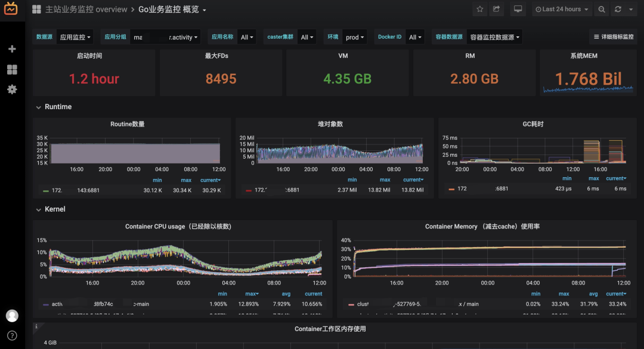
Task: Open the Last 24 hours time picker
Action: pyautogui.click(x=562, y=10)
